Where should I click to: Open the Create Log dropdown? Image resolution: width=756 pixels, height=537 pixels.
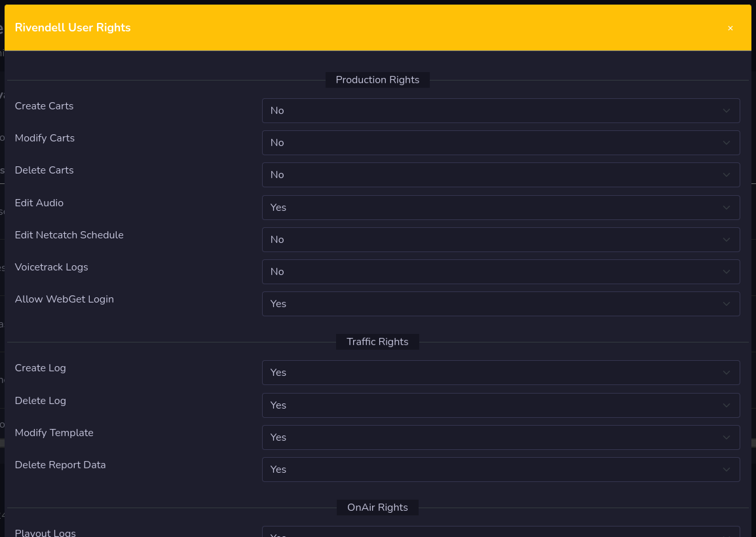click(x=501, y=373)
